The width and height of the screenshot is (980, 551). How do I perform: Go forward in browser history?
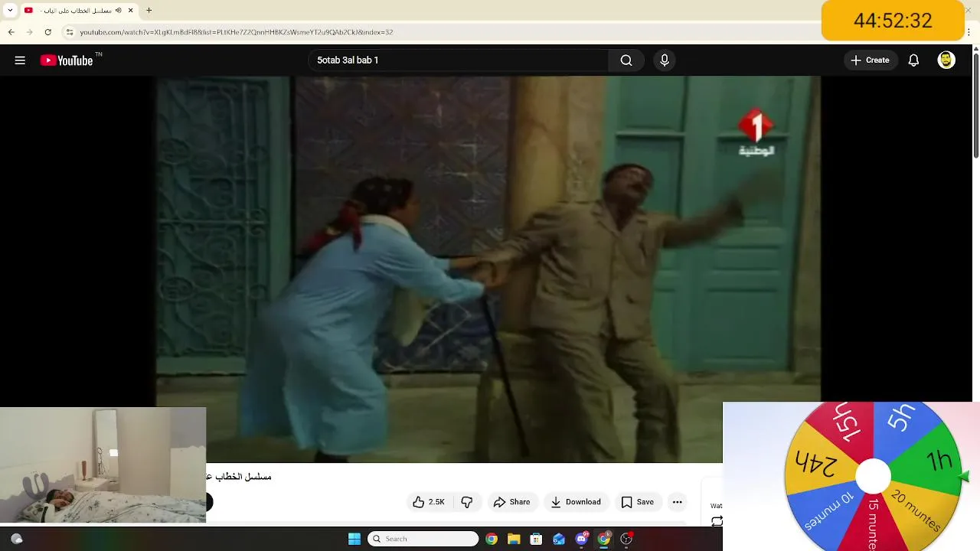point(29,32)
